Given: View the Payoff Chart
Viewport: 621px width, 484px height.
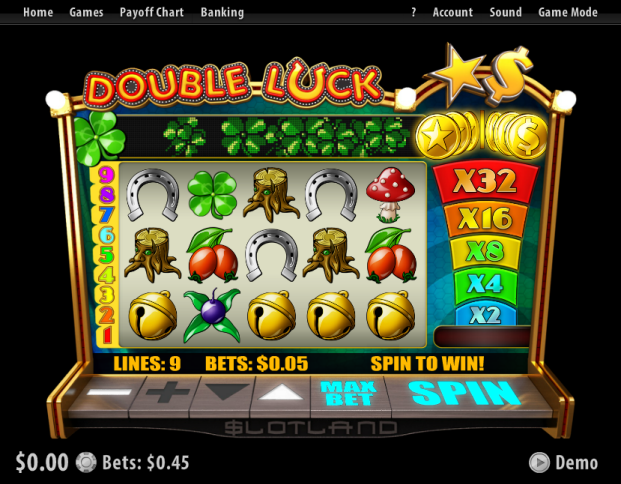Looking at the screenshot, I should [x=152, y=12].
